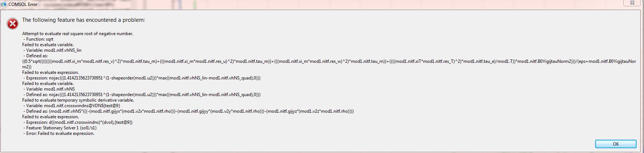
Task: Click the 'Function: sqrt' line
Action: (38, 39)
